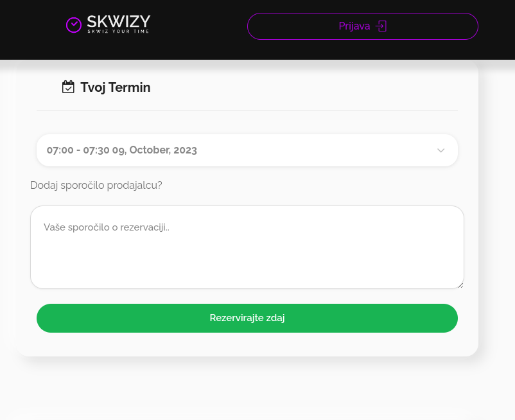Click the divider line below Tvoj Termin

tap(247, 110)
